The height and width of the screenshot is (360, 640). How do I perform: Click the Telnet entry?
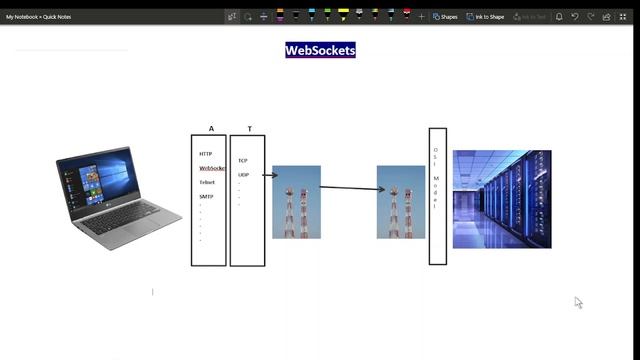tap(207, 182)
